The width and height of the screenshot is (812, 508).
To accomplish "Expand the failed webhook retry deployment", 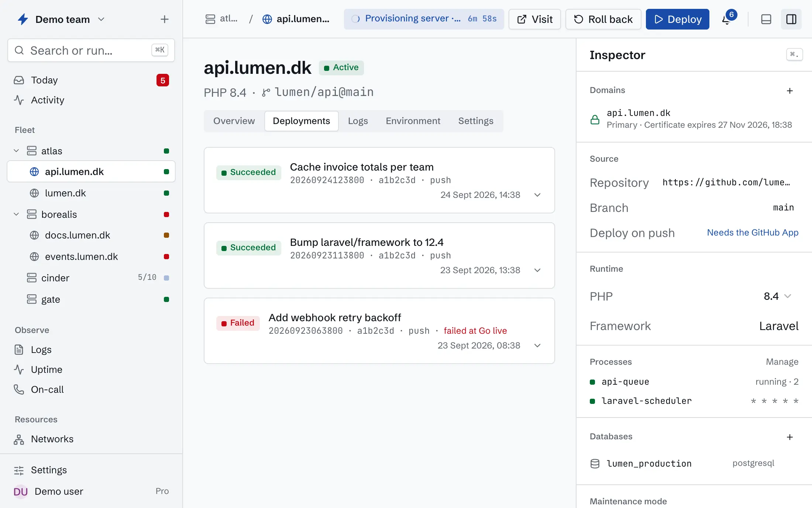I will tap(537, 346).
